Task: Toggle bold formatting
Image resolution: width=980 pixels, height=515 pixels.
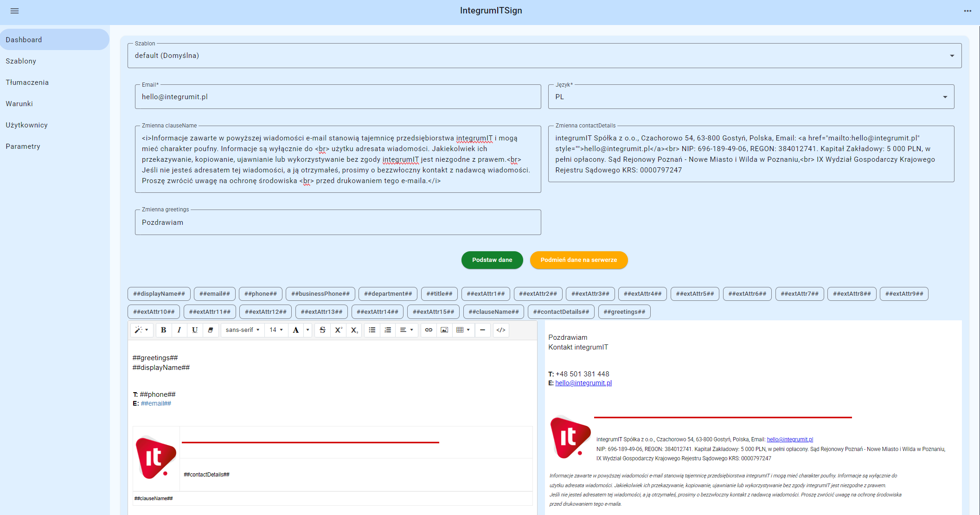Action: [x=163, y=330]
